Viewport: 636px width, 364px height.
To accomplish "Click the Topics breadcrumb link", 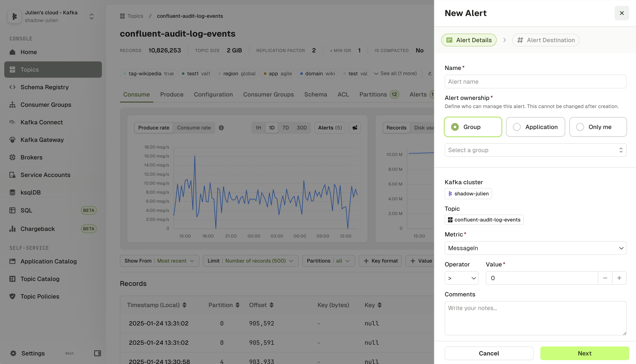I will tap(135, 16).
